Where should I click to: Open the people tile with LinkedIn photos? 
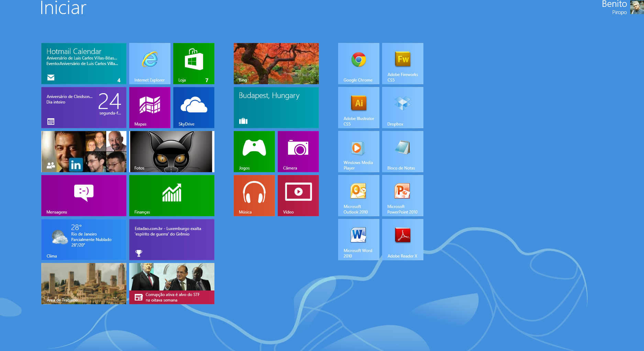click(x=84, y=152)
